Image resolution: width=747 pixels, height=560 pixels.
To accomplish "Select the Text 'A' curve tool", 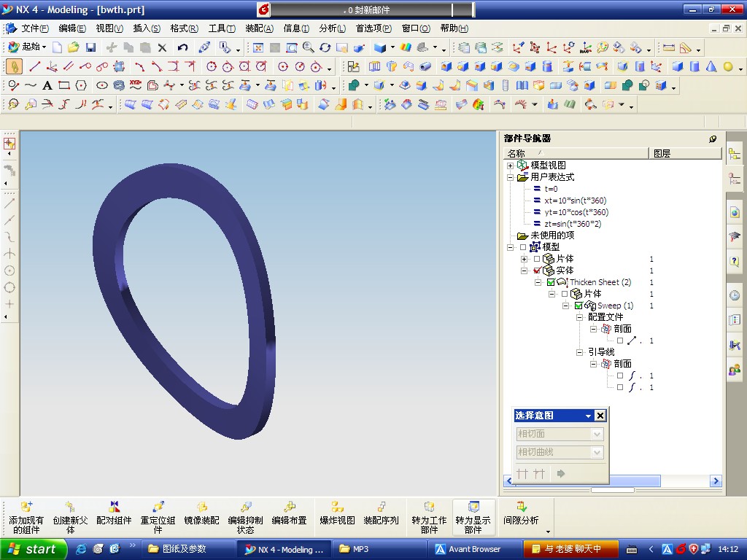I will 47,85.
